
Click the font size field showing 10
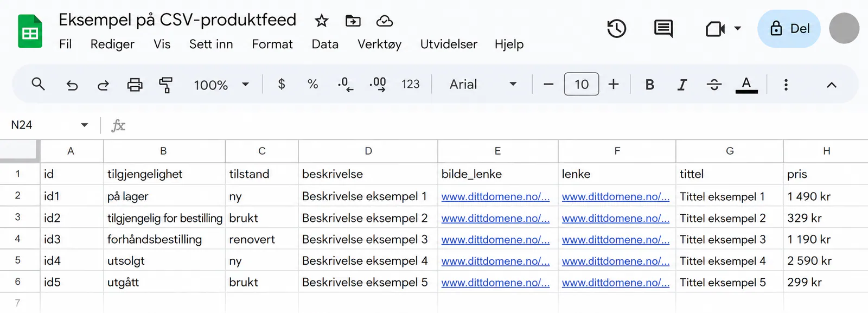(582, 84)
